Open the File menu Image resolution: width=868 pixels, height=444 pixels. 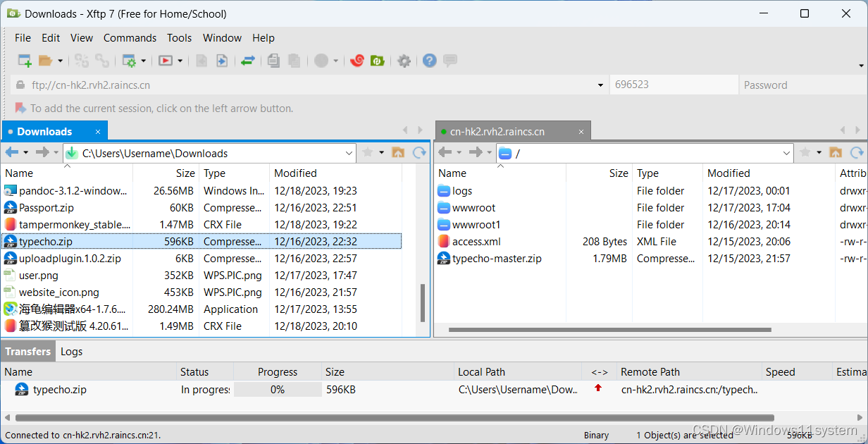point(23,38)
